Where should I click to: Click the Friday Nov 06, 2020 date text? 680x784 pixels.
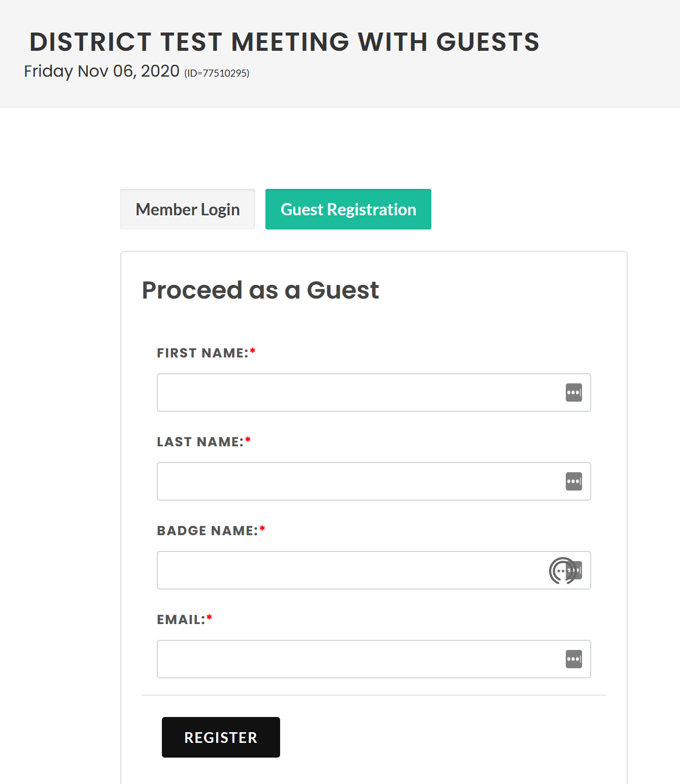tap(102, 71)
